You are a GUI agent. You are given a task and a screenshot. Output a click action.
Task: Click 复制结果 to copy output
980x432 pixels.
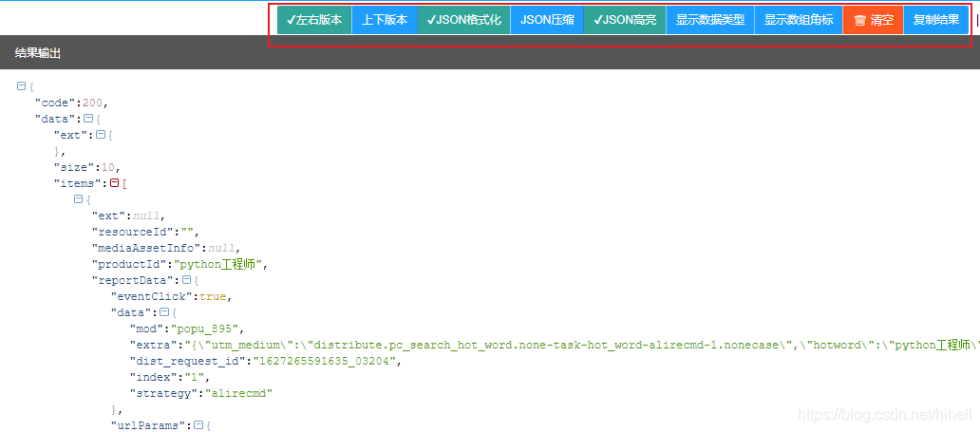[936, 19]
